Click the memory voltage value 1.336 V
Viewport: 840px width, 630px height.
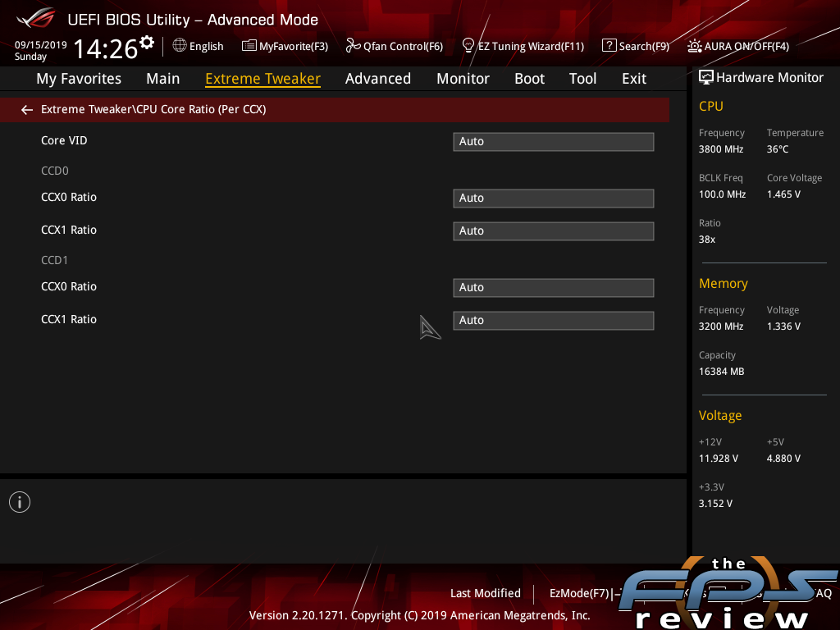pyautogui.click(x=783, y=326)
